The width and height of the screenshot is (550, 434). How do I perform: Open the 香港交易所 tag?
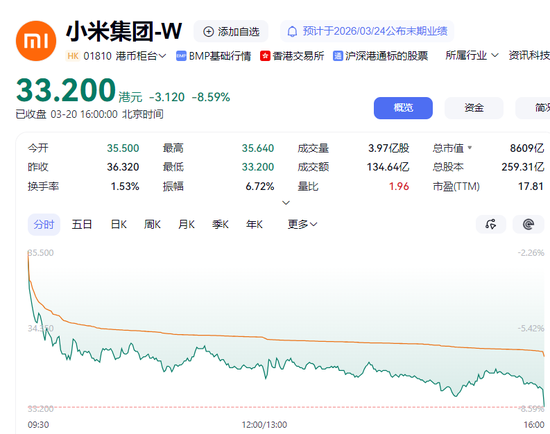298,56
